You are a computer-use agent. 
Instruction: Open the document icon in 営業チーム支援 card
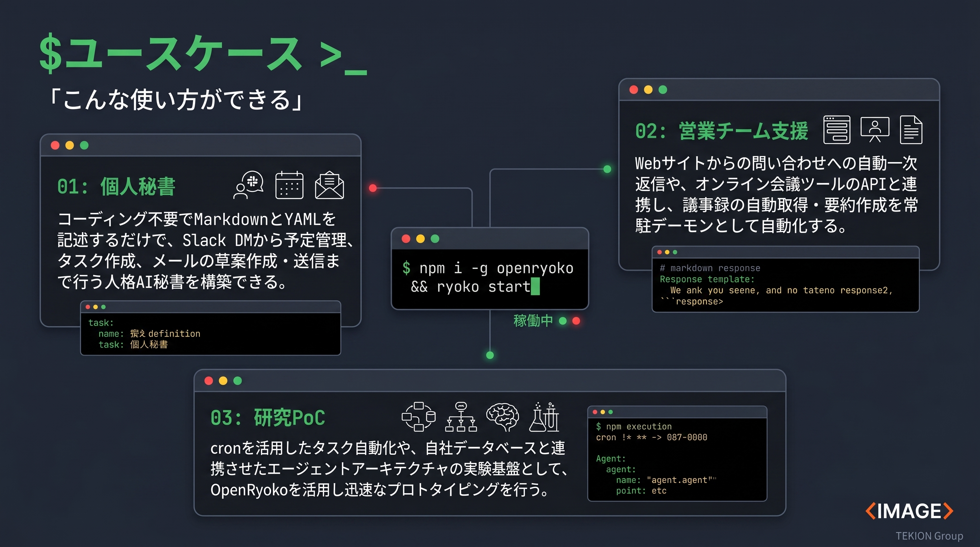(911, 130)
